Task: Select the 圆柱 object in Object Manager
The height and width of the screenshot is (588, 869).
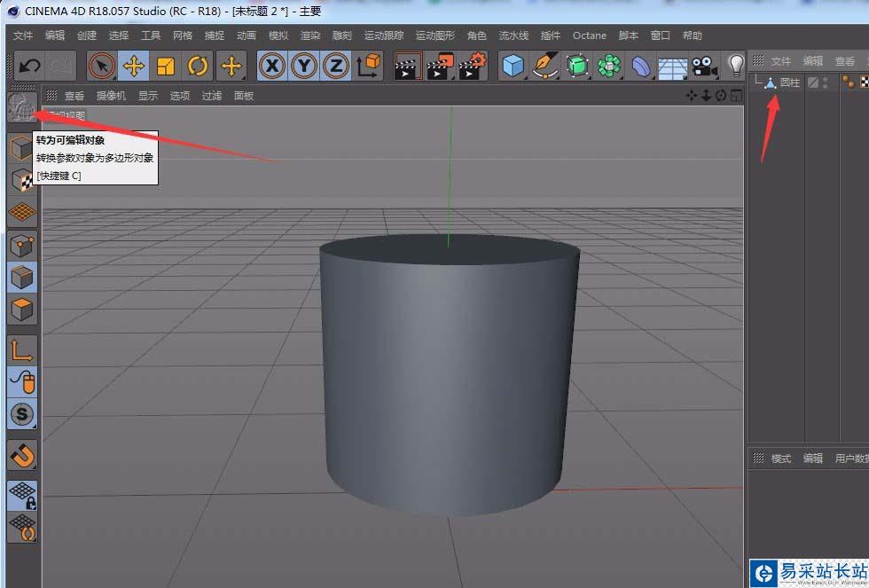Action: [x=789, y=82]
